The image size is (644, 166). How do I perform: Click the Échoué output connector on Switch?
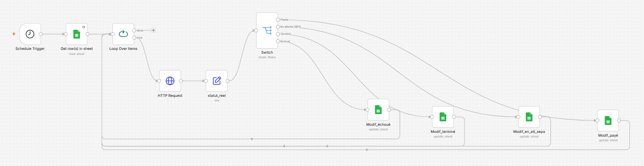point(278,41)
